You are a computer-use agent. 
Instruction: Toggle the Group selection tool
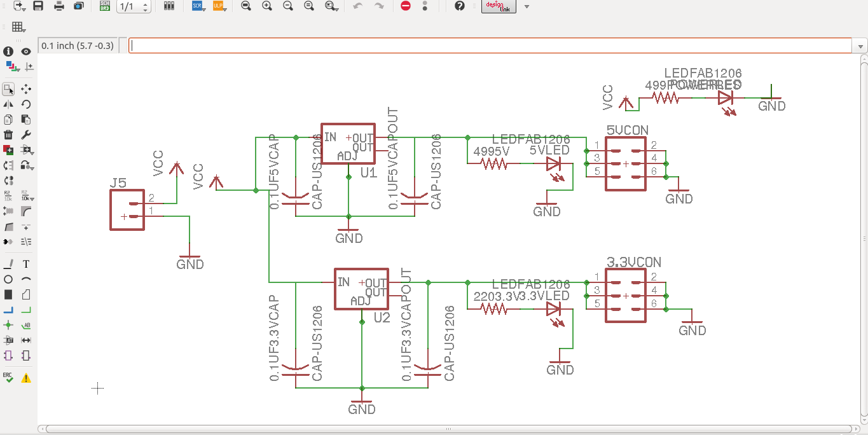point(8,89)
